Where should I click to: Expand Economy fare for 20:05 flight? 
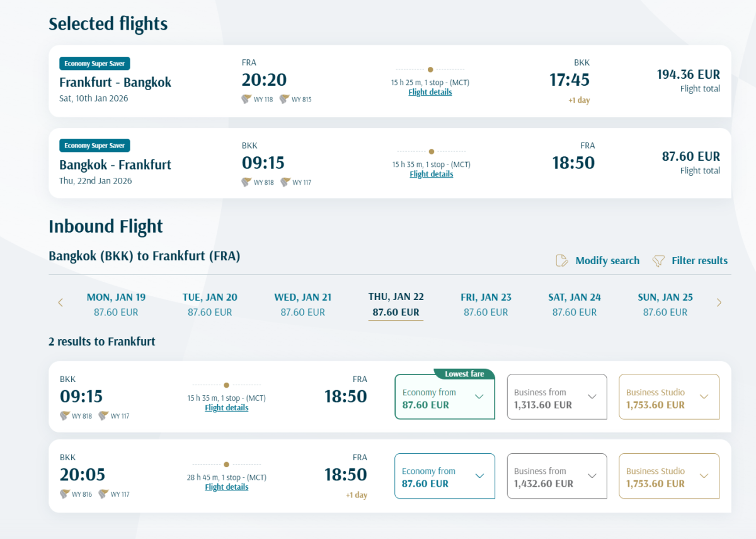[479, 477]
